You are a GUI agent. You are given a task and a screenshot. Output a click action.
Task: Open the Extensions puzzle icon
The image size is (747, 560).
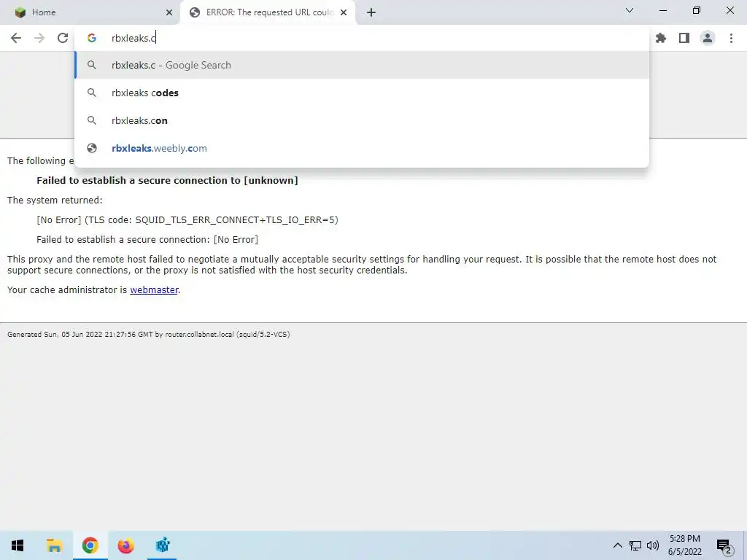point(660,38)
